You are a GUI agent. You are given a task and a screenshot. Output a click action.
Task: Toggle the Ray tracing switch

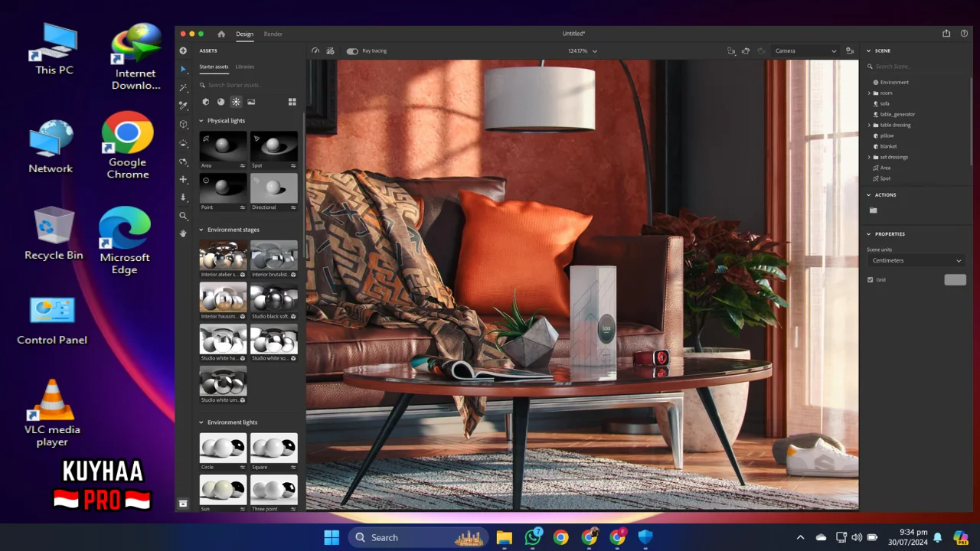(352, 51)
